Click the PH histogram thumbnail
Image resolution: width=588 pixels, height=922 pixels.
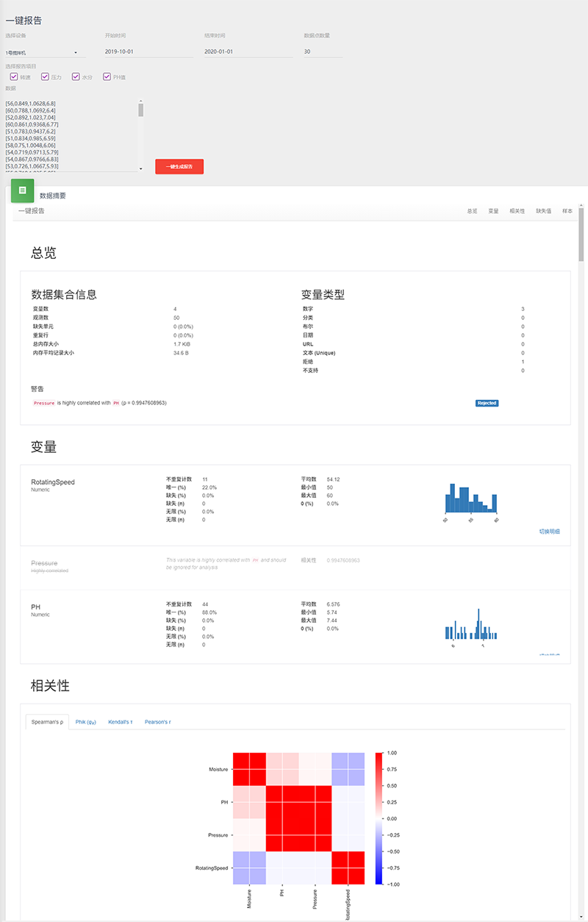click(472, 627)
